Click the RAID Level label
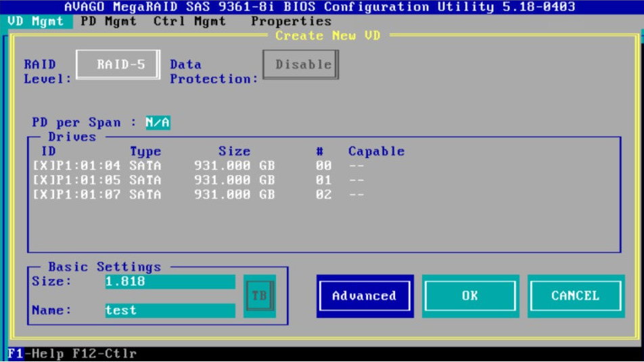The image size is (644, 362). coord(47,72)
